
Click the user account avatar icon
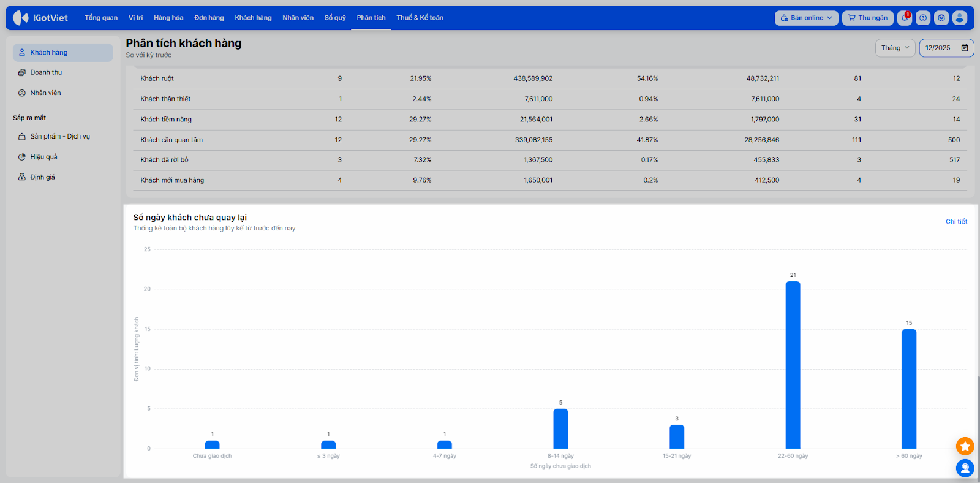(960, 18)
